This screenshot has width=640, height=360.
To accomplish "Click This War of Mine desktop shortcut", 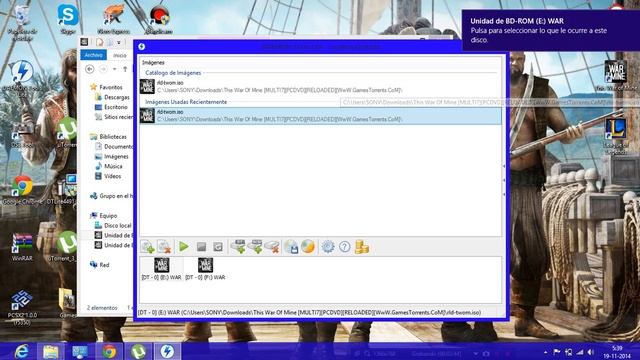I will [x=616, y=76].
